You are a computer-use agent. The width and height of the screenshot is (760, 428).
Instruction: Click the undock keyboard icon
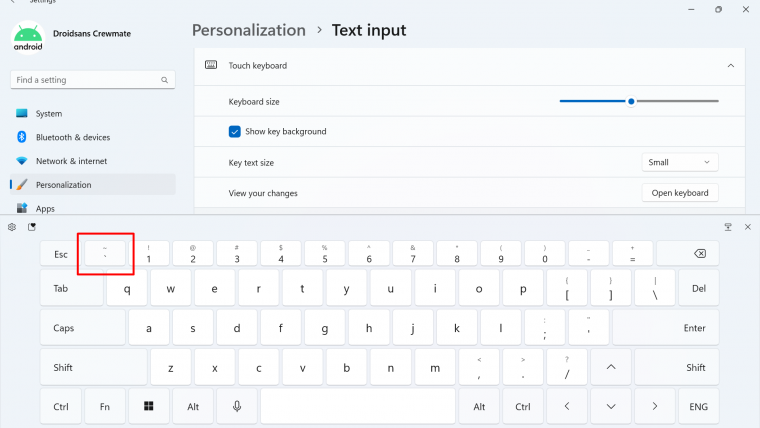tap(728, 227)
